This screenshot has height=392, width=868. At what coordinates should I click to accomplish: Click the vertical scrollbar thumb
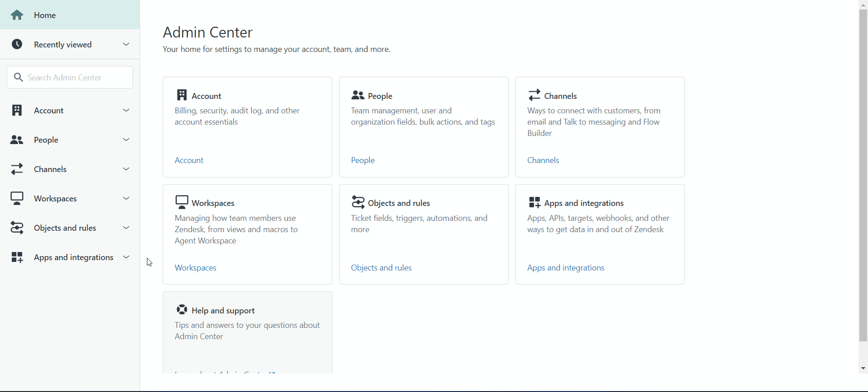pyautogui.click(x=863, y=175)
